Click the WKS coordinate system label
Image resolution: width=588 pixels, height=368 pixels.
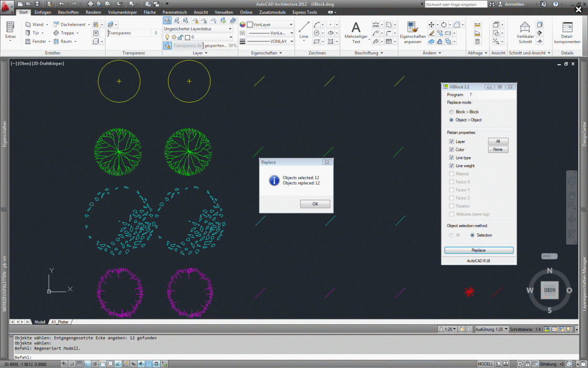click(549, 256)
